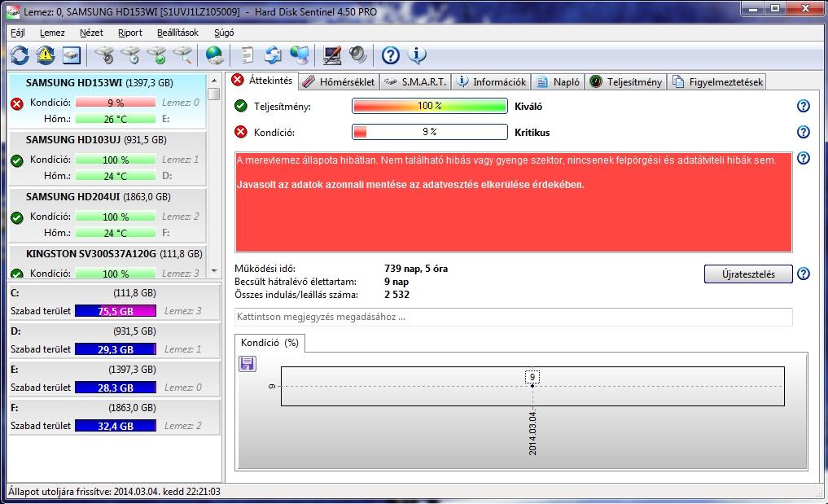The image size is (828, 504).
Task: Select the SAMSUNG HD153WI disk entry
Action: pyautogui.click(x=107, y=102)
